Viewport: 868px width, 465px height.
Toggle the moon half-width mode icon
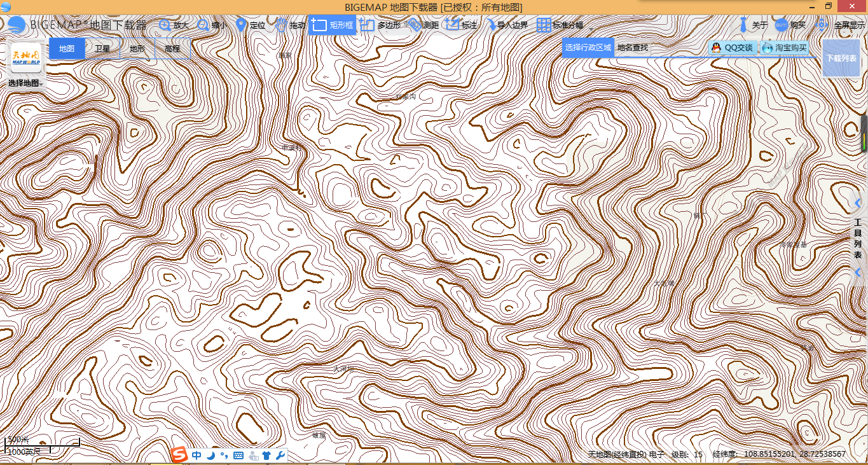(x=210, y=455)
